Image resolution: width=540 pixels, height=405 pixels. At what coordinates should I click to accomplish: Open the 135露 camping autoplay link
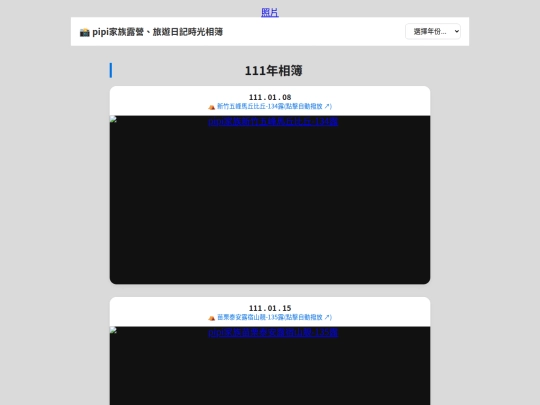tap(274, 317)
